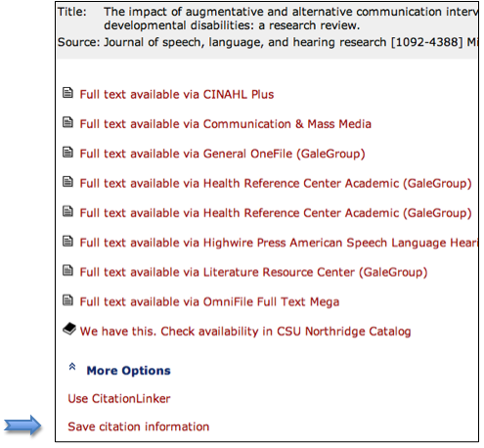This screenshot has height=448, width=484.
Task: Open full text via Highwire Press link
Action: 279,243
